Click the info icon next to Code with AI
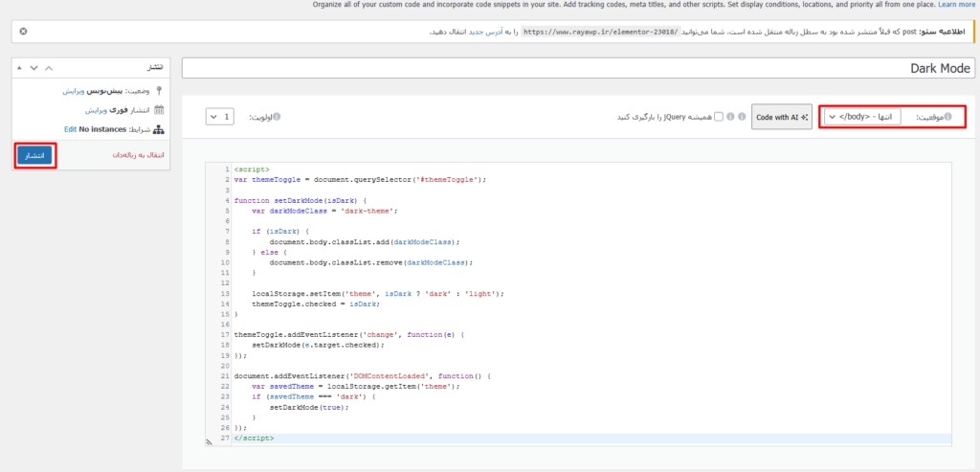The image size is (980, 472). coord(744,117)
